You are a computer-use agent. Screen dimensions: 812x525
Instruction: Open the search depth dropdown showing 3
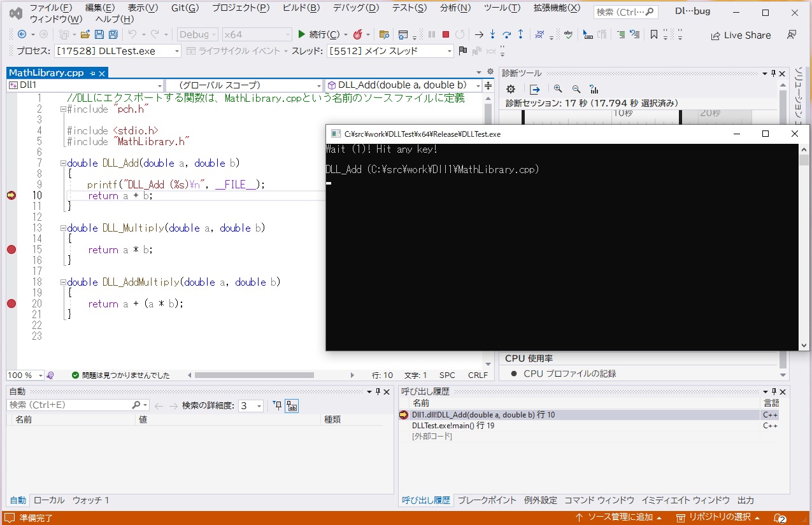coord(251,405)
